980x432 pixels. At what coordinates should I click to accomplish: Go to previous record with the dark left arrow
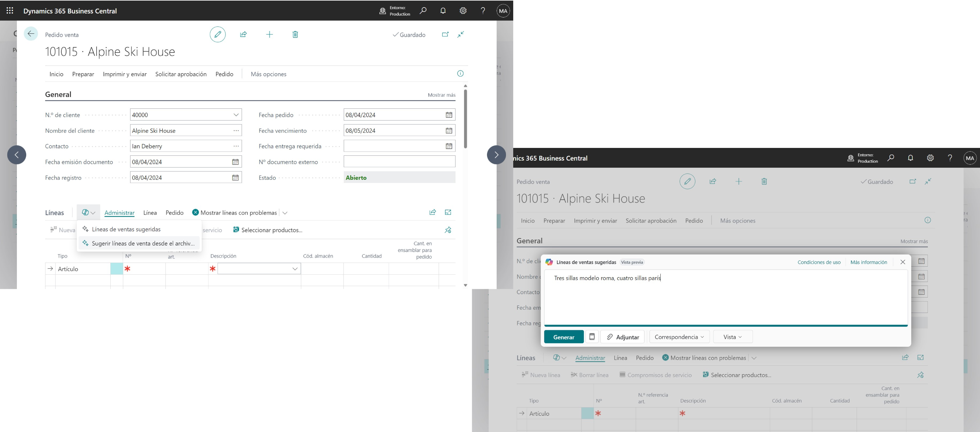tap(17, 155)
